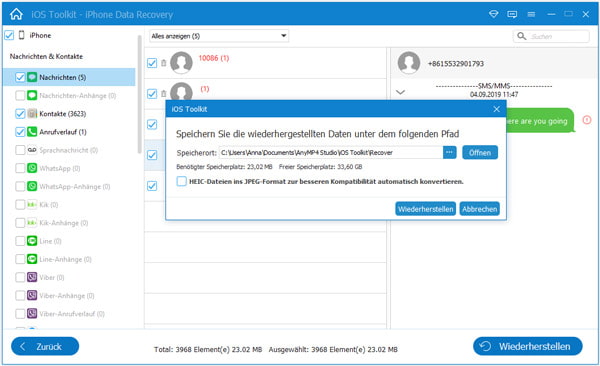Click the Line app icon
Image resolution: width=600 pixels, height=366 pixels.
32,241
